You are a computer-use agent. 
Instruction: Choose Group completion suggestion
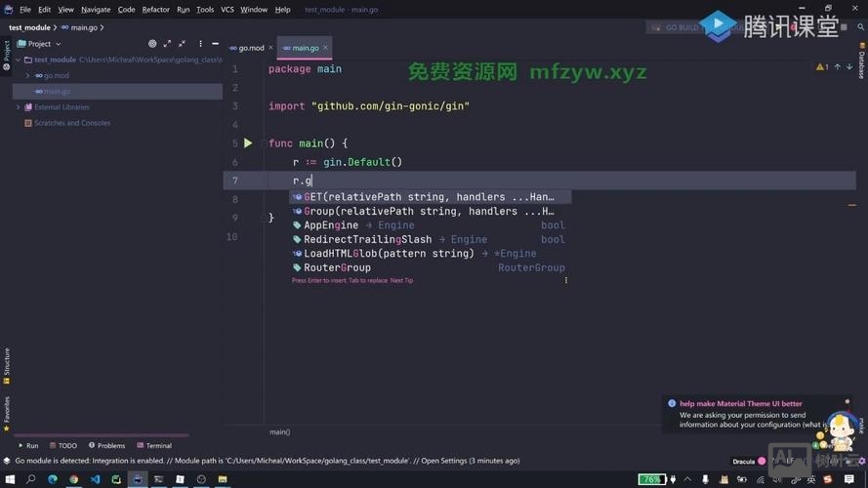click(x=431, y=212)
